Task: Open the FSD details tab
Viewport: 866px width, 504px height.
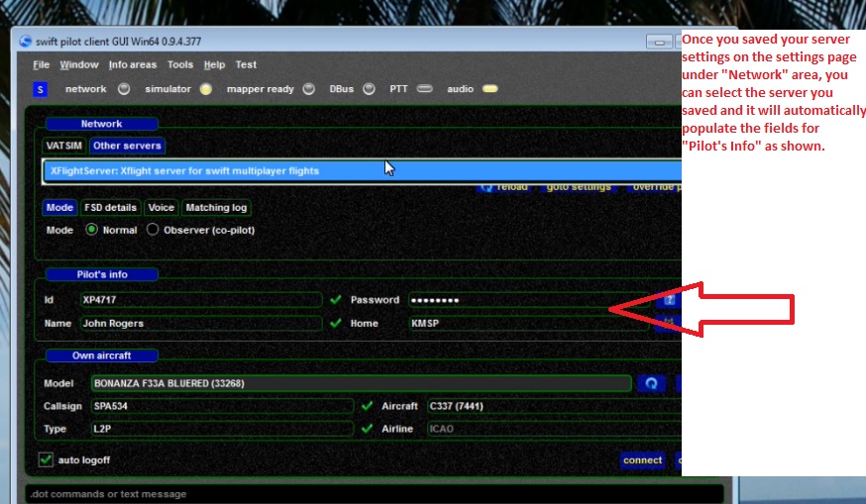Action: (x=110, y=208)
